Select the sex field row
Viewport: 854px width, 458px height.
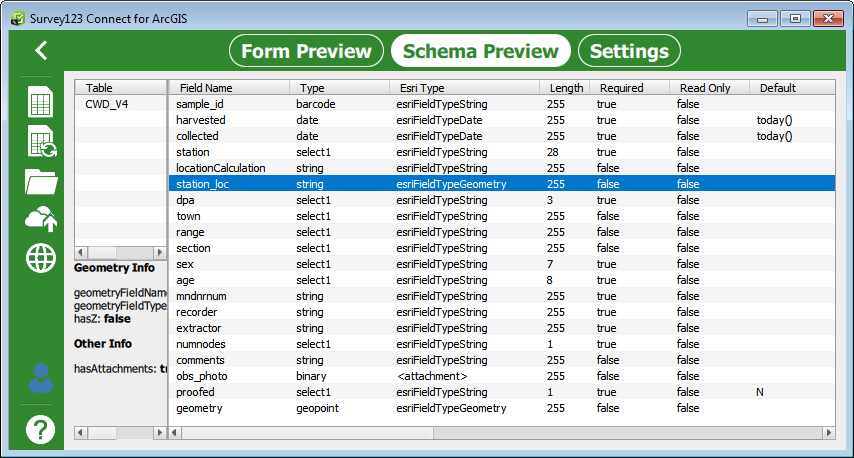(x=502, y=264)
